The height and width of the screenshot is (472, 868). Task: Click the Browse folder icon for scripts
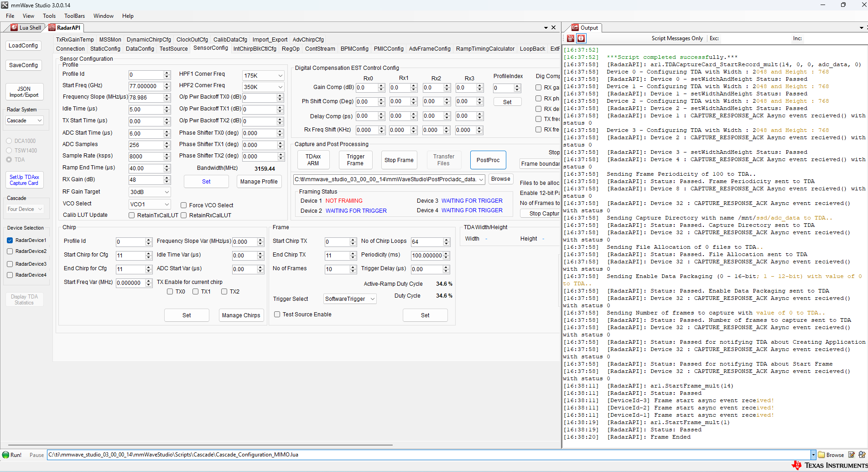point(822,455)
